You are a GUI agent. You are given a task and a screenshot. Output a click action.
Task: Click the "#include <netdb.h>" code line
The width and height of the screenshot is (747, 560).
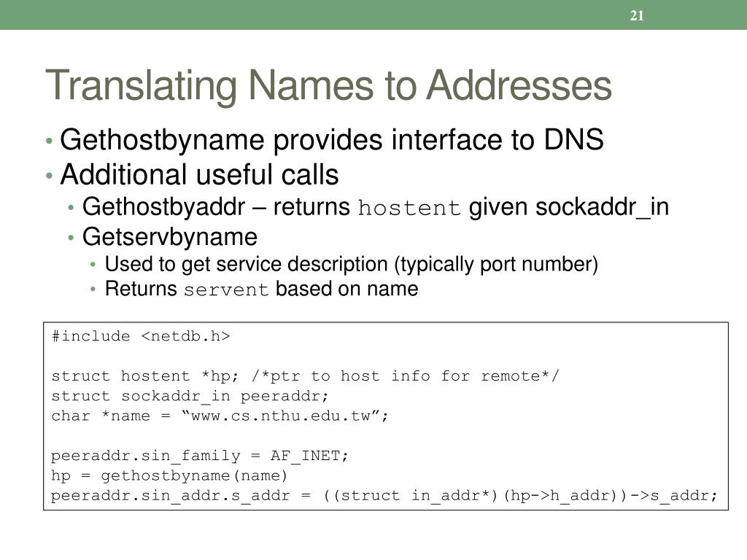coord(141,336)
